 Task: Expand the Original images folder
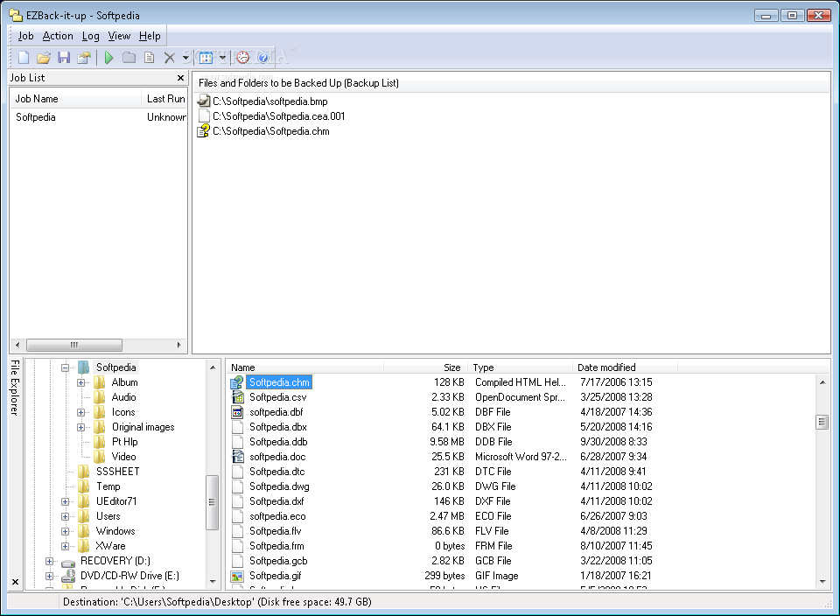80,427
